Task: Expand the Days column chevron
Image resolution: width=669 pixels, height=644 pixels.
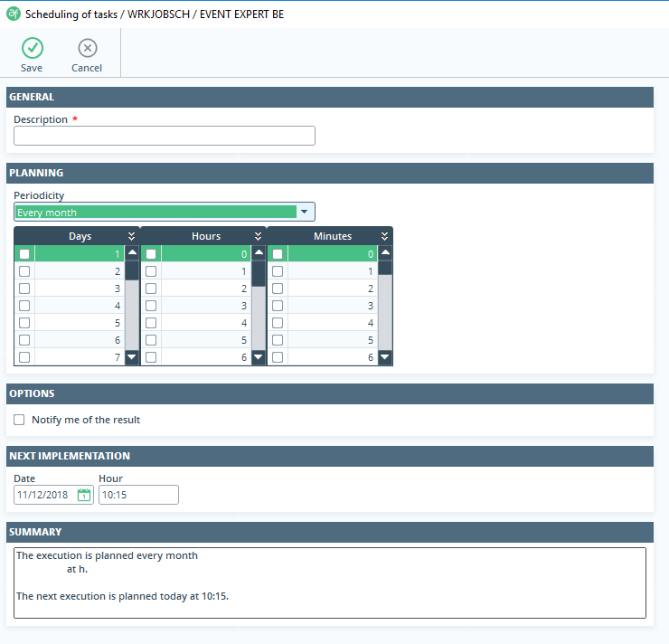Action: click(132, 236)
